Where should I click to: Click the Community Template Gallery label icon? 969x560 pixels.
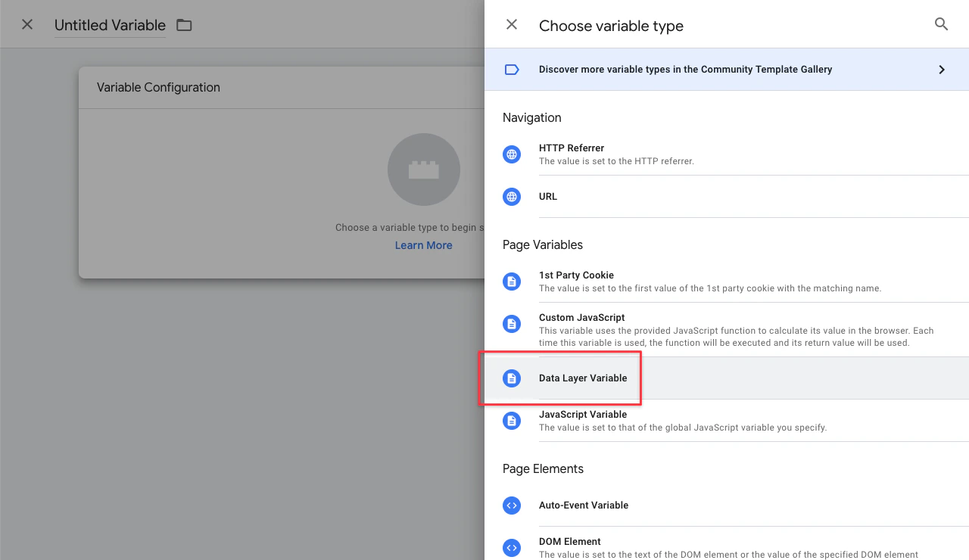[x=512, y=69]
